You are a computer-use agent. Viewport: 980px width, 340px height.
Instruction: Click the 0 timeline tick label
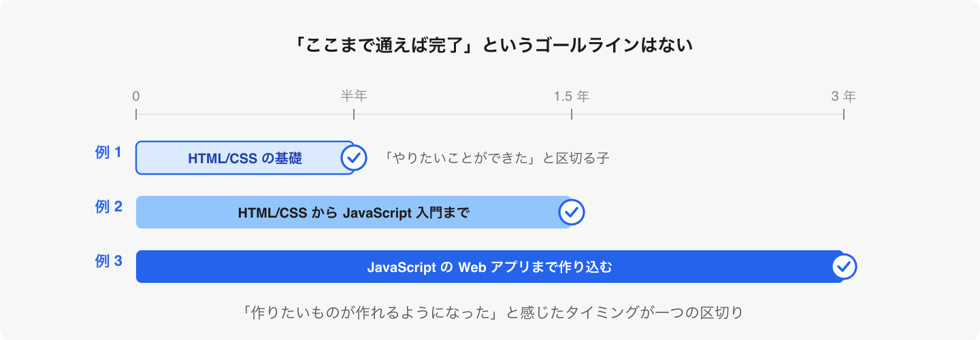coord(136,97)
